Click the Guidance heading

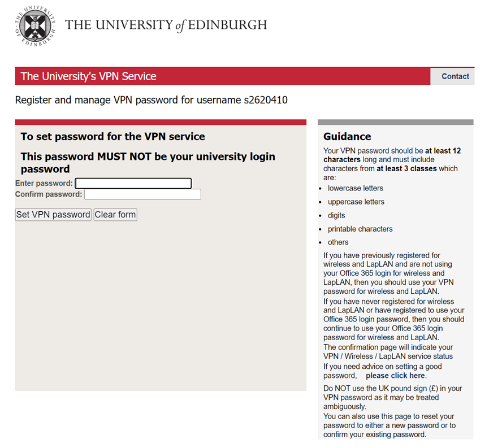tap(347, 137)
